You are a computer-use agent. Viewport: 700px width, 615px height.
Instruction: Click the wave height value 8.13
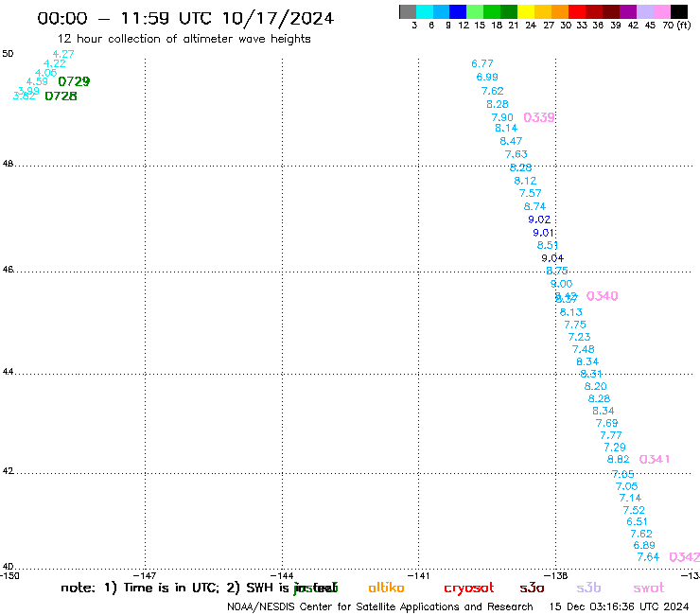pos(571,312)
